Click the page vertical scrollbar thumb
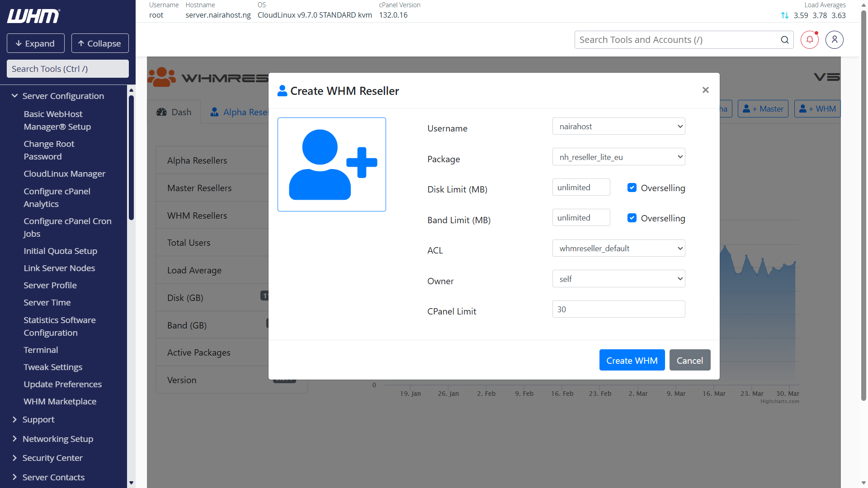Image resolution: width=868 pixels, height=488 pixels. pyautogui.click(x=863, y=206)
